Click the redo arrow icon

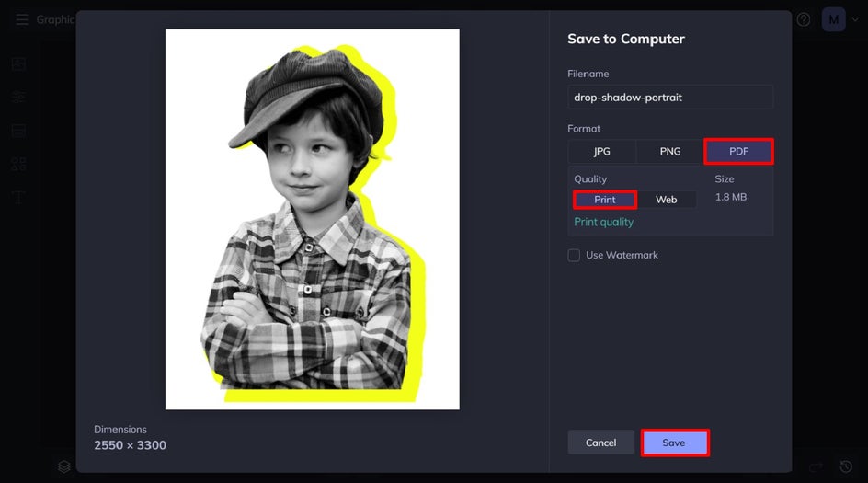816,467
